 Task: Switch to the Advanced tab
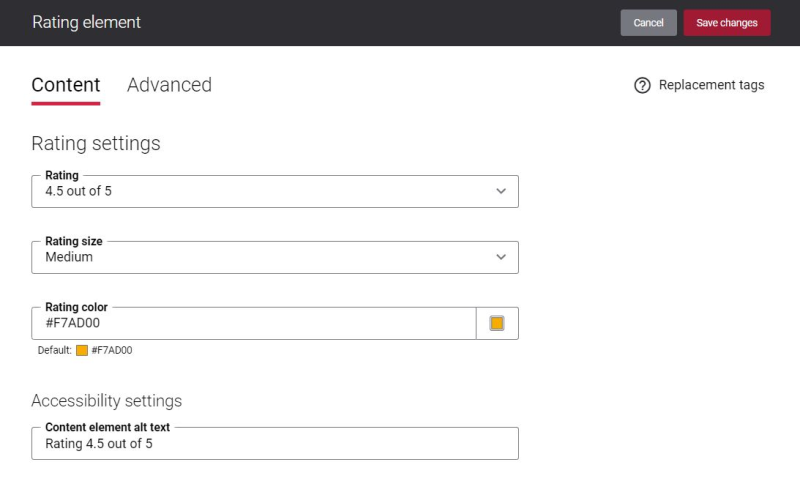(x=169, y=85)
